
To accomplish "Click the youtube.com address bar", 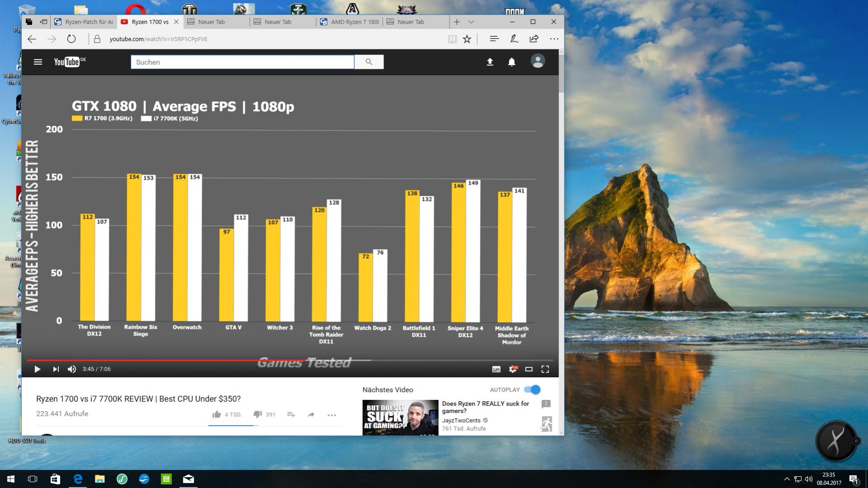I will pyautogui.click(x=271, y=39).
